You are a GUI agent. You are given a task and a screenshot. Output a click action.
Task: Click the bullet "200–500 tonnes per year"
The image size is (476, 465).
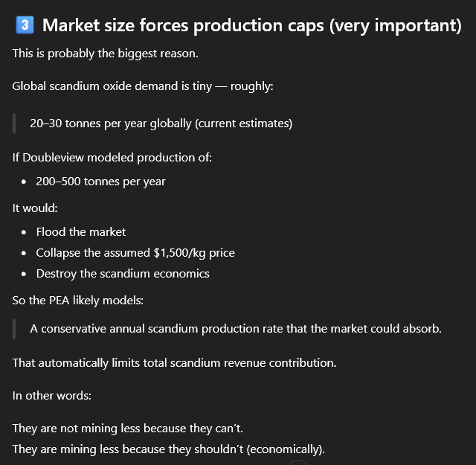pyautogui.click(x=100, y=182)
